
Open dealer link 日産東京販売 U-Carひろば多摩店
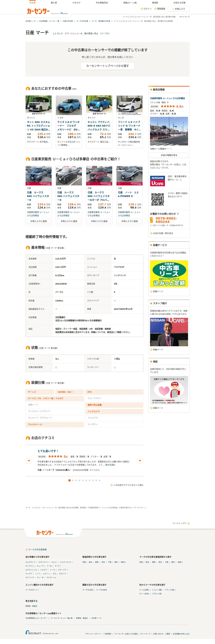pos(167,98)
